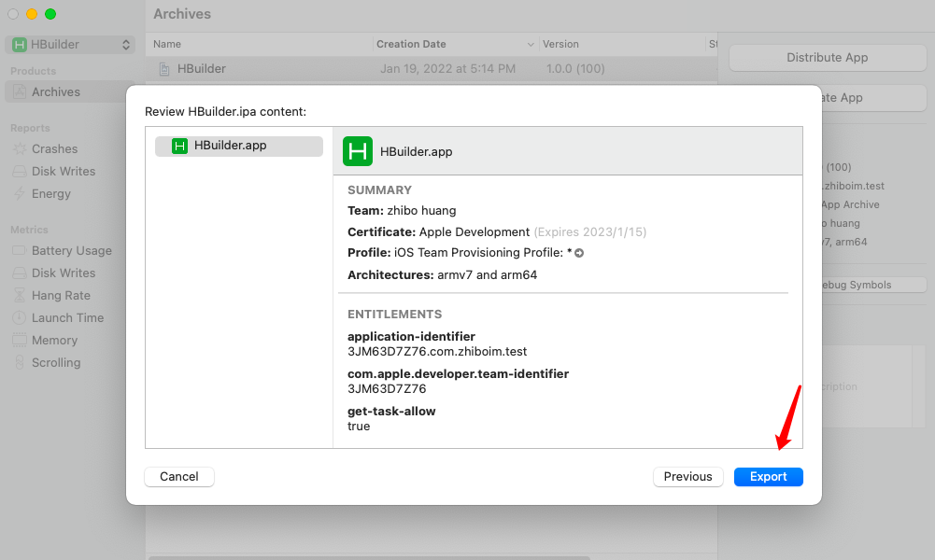935x560 pixels.
Task: Click the Scrolling icon in Metrics
Action: coord(20,362)
